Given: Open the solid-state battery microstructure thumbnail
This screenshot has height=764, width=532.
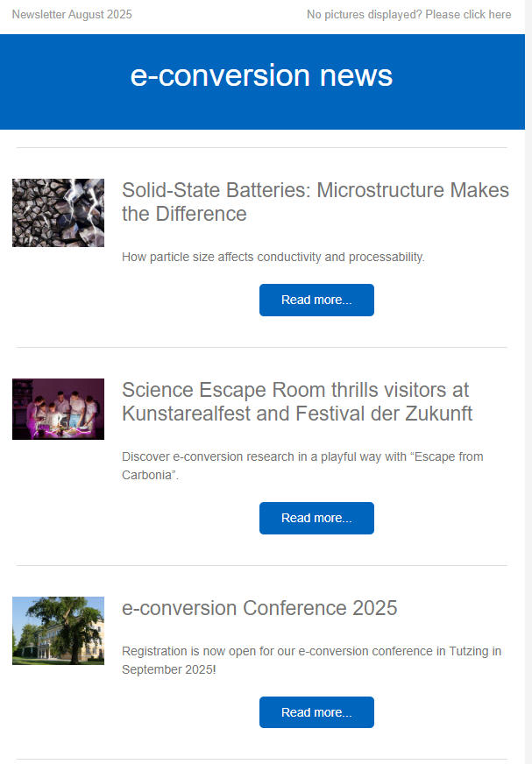Looking at the screenshot, I should (58, 213).
